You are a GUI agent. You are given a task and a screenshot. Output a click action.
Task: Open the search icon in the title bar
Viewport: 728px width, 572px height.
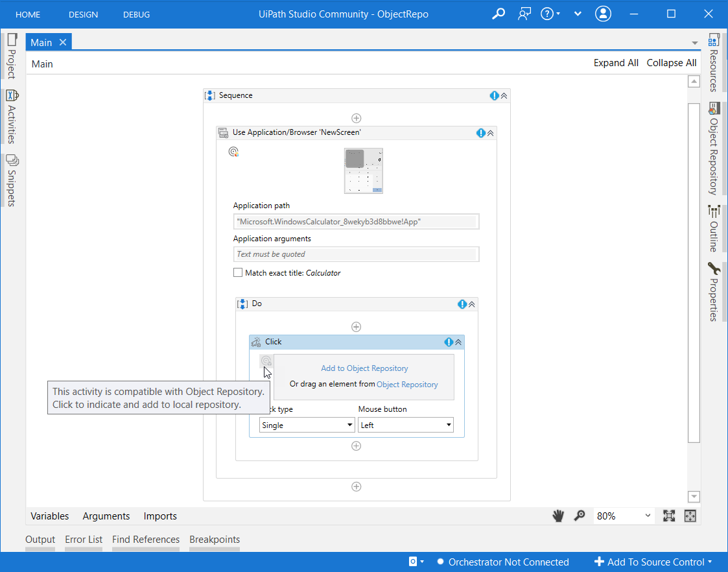coord(498,14)
